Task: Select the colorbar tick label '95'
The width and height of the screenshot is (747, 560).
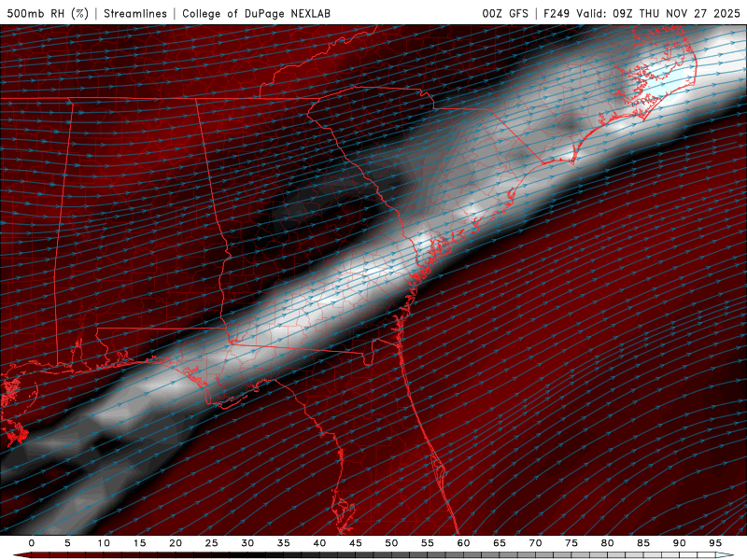Action: click(715, 543)
